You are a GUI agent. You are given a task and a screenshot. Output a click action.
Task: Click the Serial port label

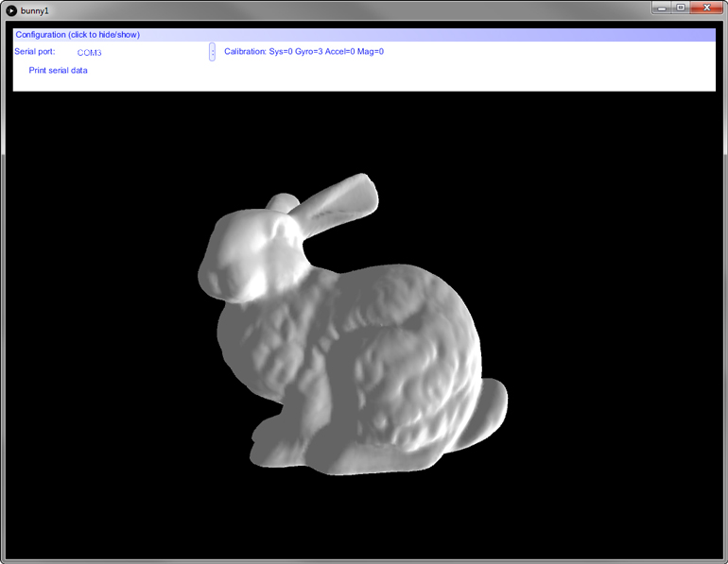point(35,52)
